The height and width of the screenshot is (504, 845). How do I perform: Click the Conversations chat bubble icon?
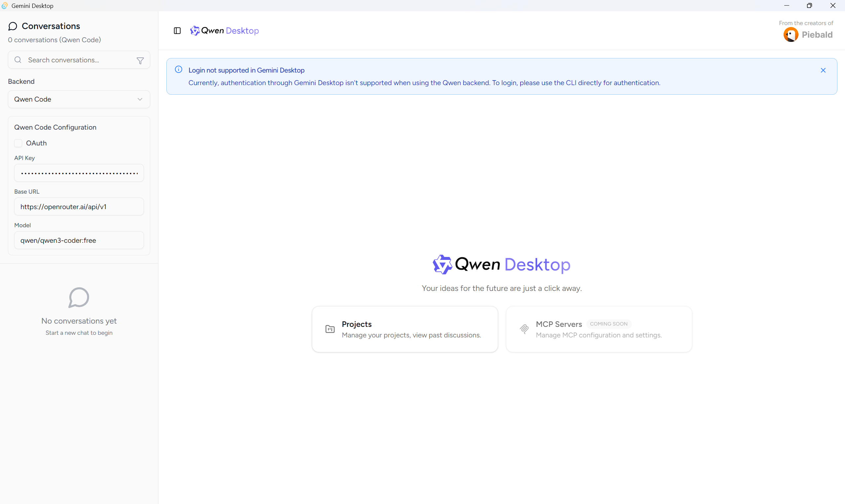[13, 26]
